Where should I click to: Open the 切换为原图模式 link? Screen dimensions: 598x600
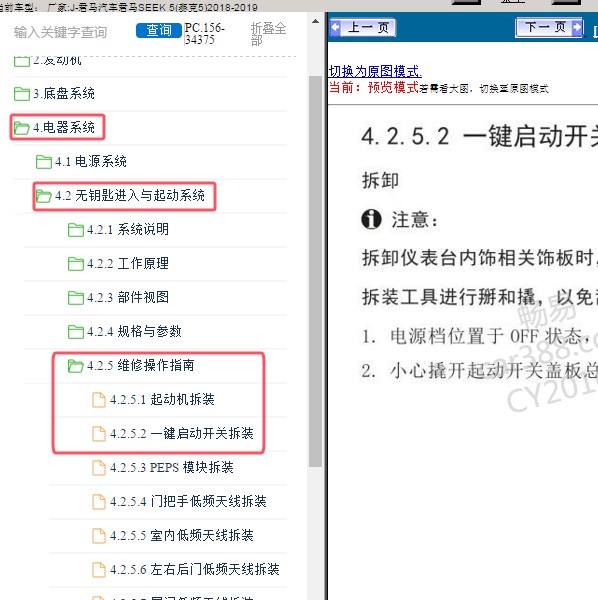tap(375, 71)
